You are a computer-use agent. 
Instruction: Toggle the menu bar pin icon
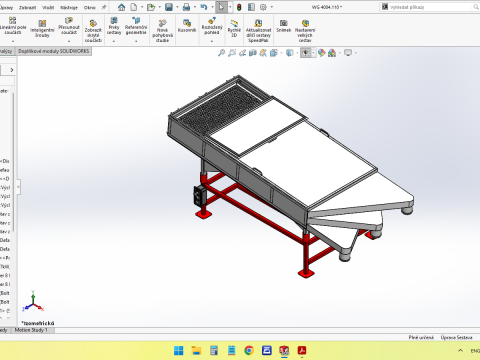pyautogui.click(x=104, y=7)
